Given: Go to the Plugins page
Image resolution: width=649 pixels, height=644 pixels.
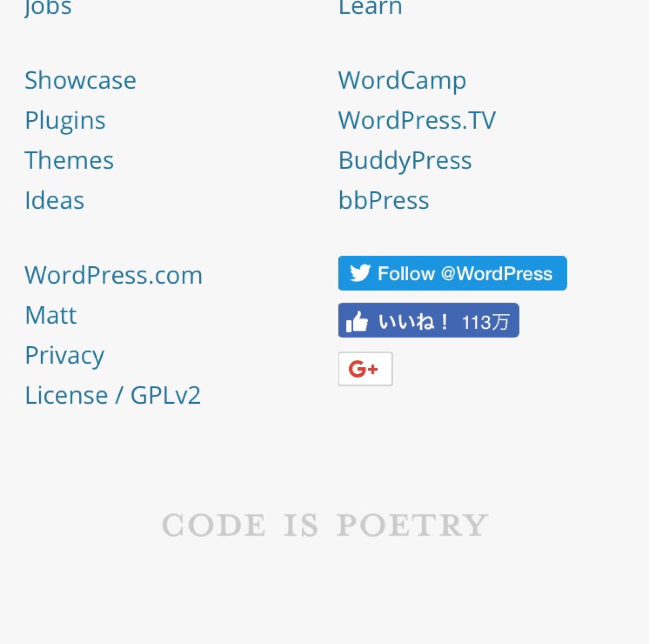Looking at the screenshot, I should [65, 121].
